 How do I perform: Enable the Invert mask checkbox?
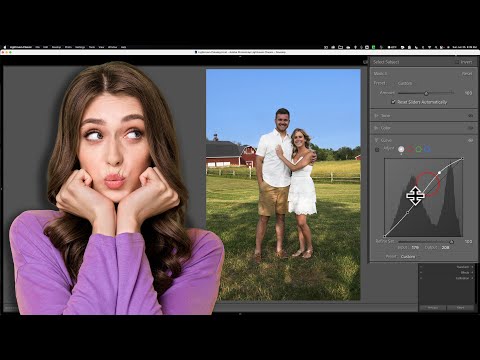point(457,62)
